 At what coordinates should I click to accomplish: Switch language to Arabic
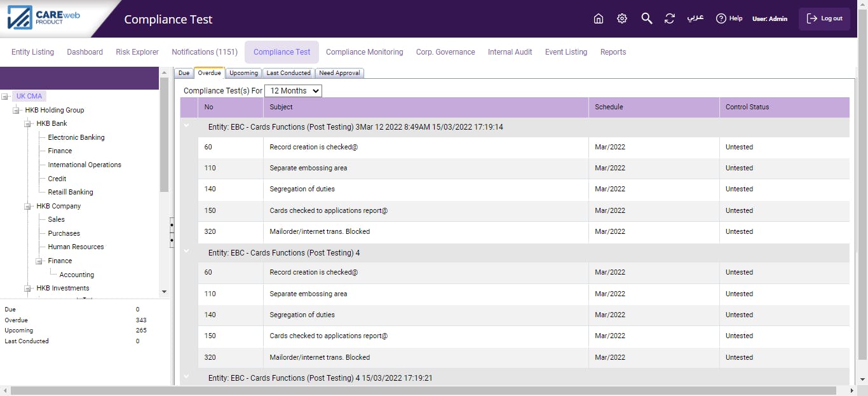(695, 18)
